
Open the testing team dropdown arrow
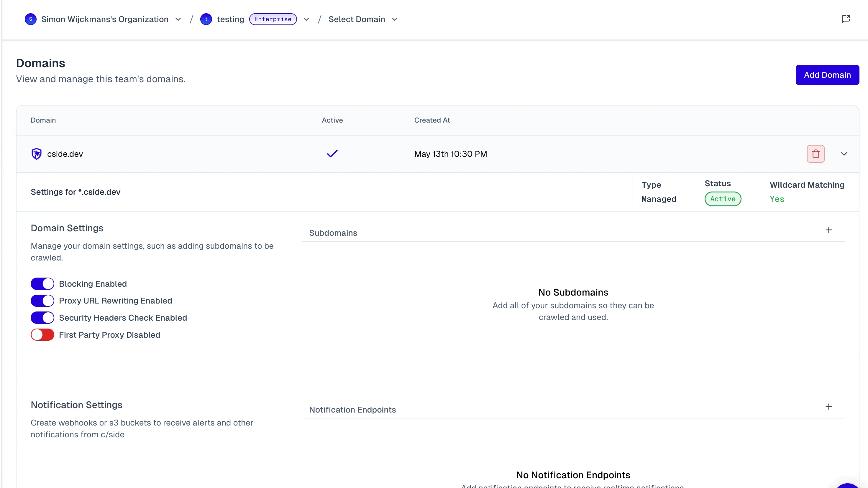306,19
